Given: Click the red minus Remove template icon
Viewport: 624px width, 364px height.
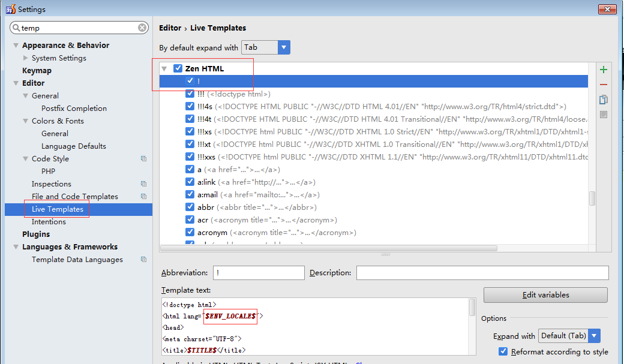Looking at the screenshot, I should (x=604, y=85).
